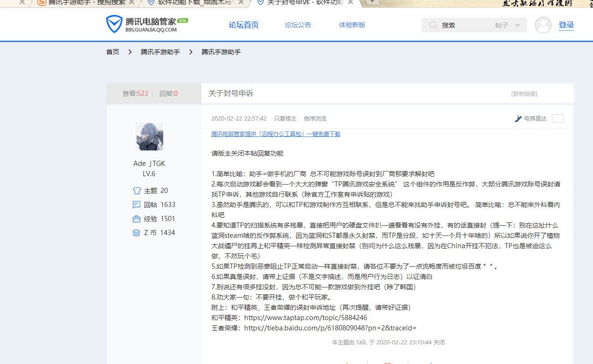This screenshot has width=593, height=364.
Task: Select 体验新版 in the navigation bar
Action: click(352, 25)
